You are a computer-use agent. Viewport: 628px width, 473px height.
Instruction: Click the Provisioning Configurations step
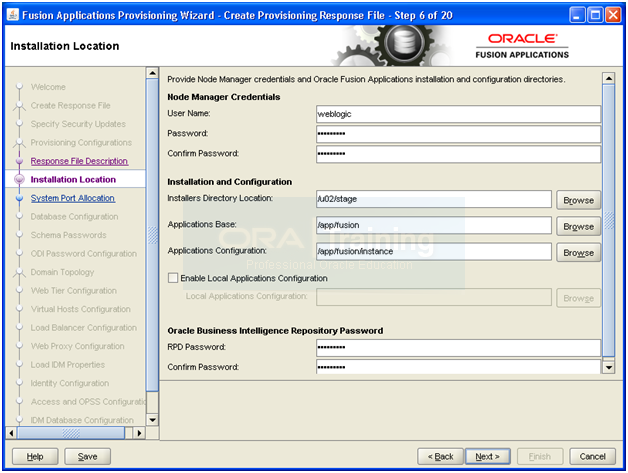(x=81, y=143)
